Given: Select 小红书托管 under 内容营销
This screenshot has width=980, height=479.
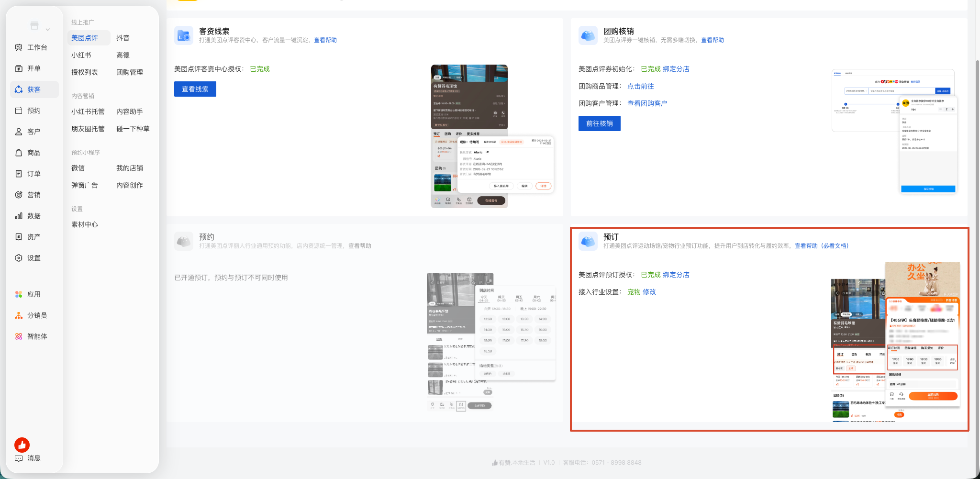Looking at the screenshot, I should [88, 111].
